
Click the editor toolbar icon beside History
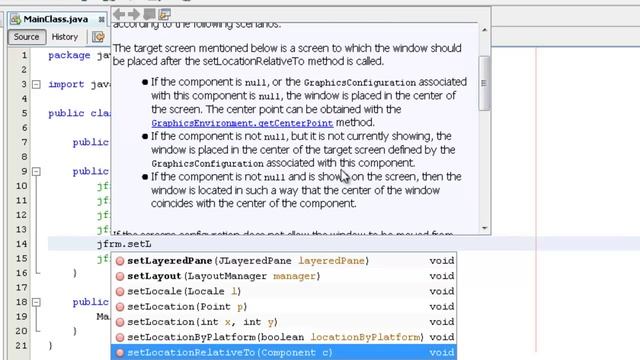[98, 37]
